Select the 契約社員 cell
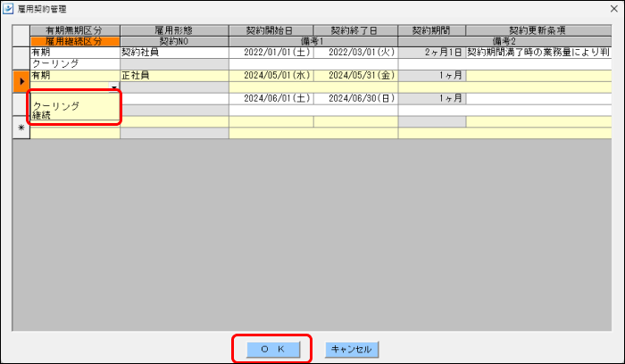This screenshot has width=625, height=364. coord(174,52)
